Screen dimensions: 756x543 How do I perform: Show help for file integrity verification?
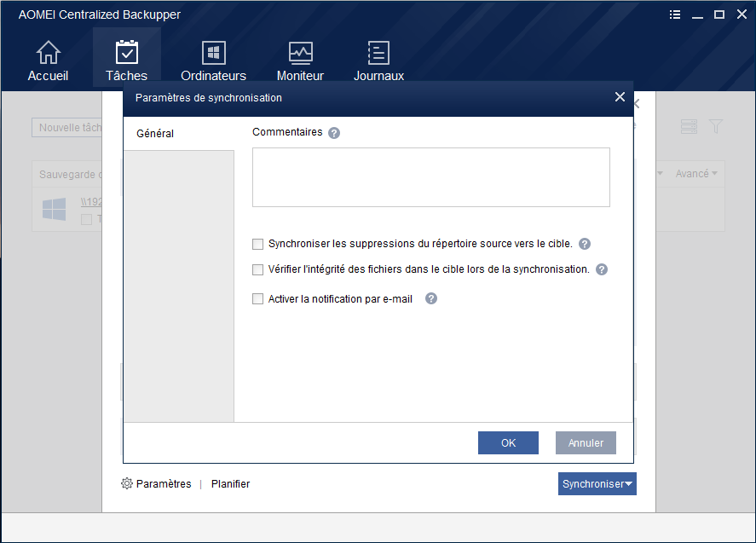coord(602,269)
